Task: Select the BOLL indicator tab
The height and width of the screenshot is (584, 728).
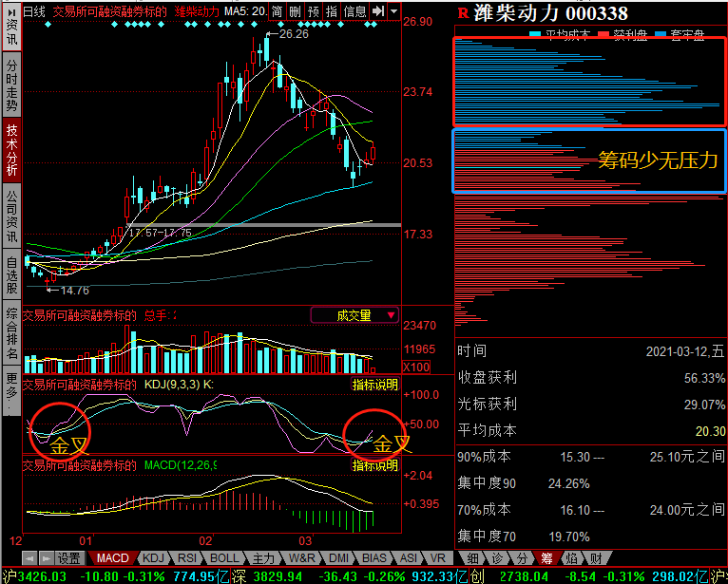Action: pos(224,558)
